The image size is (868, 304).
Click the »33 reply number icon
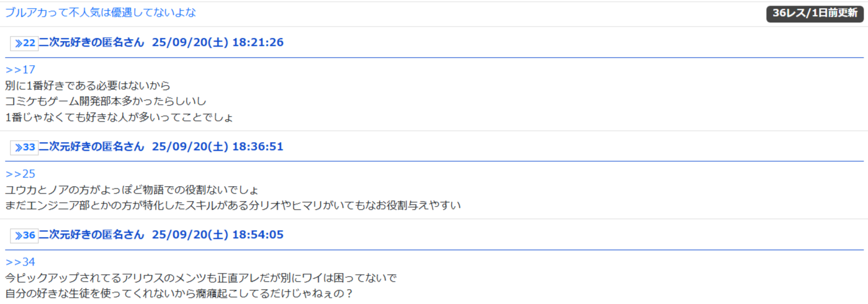click(24, 148)
